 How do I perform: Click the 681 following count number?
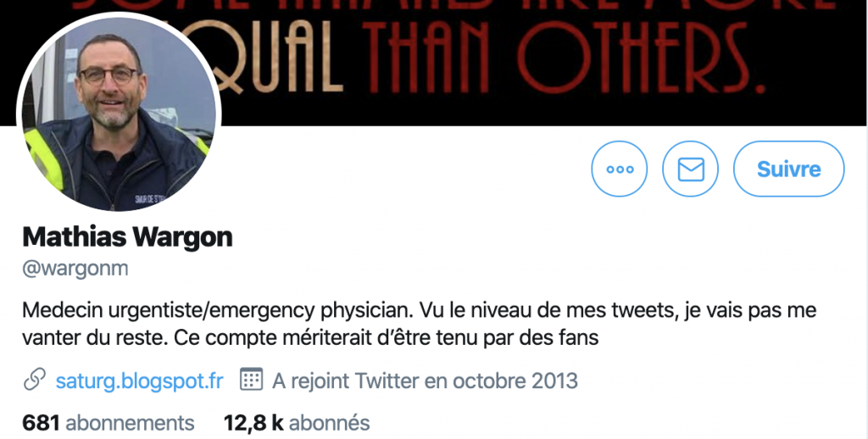(41, 423)
